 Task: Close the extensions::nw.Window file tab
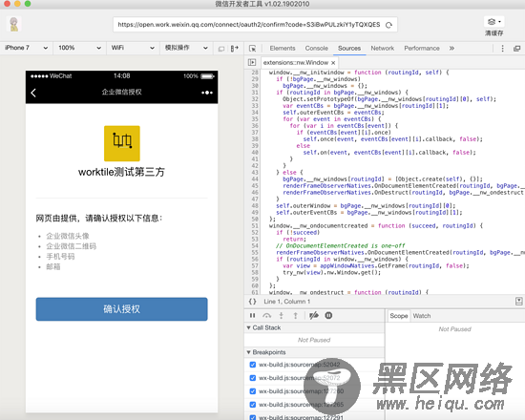(333, 63)
